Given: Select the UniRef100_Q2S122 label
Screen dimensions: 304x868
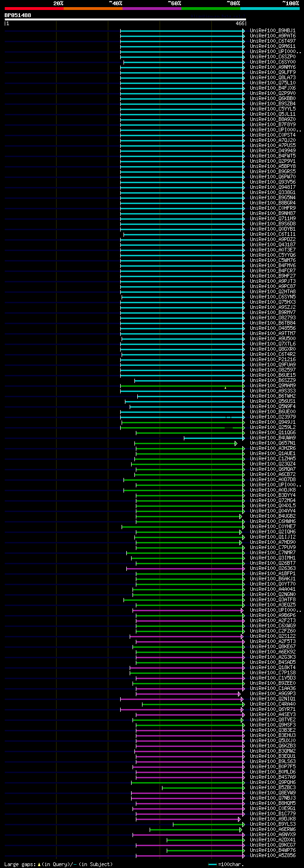Looking at the screenshot, I should (x=273, y=636).
